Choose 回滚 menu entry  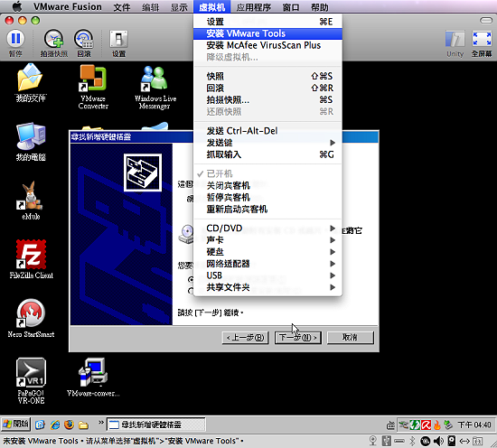click(267, 88)
